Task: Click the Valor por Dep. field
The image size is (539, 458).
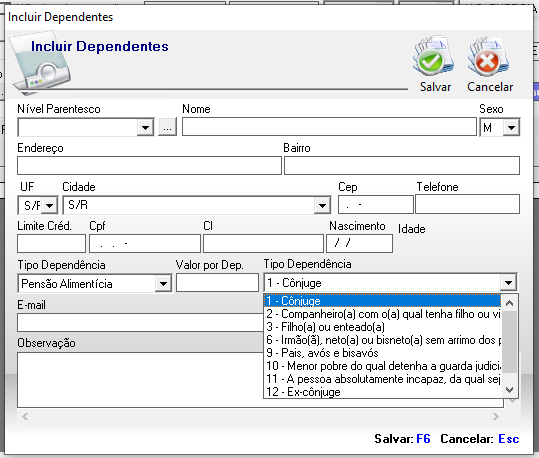Action: pyautogui.click(x=217, y=283)
